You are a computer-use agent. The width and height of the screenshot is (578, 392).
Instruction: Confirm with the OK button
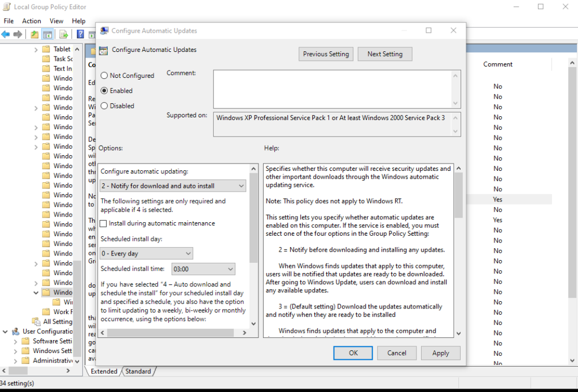353,353
